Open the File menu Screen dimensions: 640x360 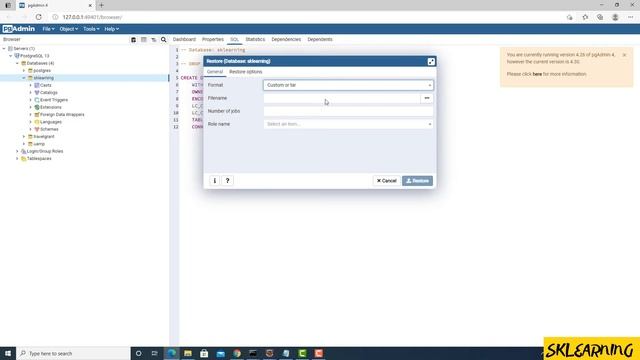tap(48, 29)
